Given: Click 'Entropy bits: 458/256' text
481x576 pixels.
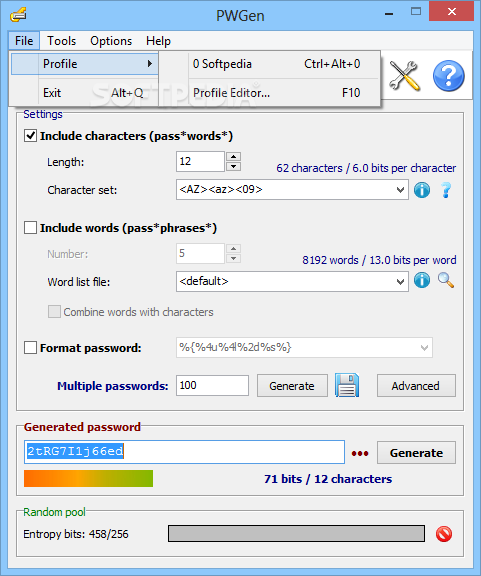Looking at the screenshot, I should (76, 534).
